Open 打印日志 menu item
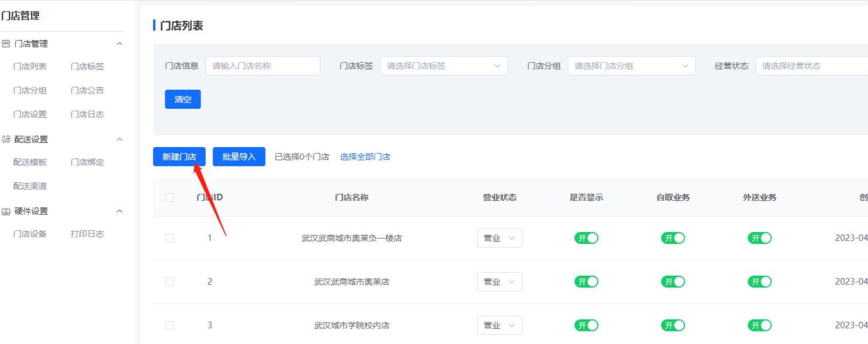This screenshot has width=868, height=344. pos(87,234)
